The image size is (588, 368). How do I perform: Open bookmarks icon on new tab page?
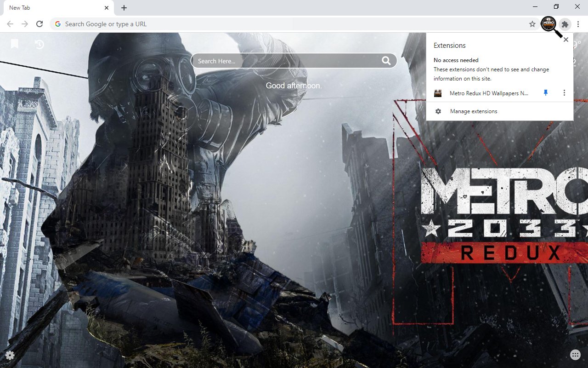[15, 44]
